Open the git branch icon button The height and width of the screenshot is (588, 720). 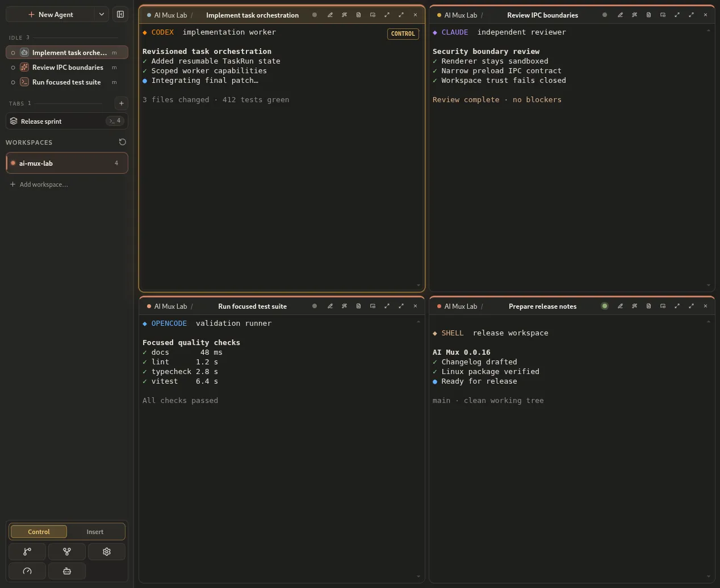[x=27, y=552]
